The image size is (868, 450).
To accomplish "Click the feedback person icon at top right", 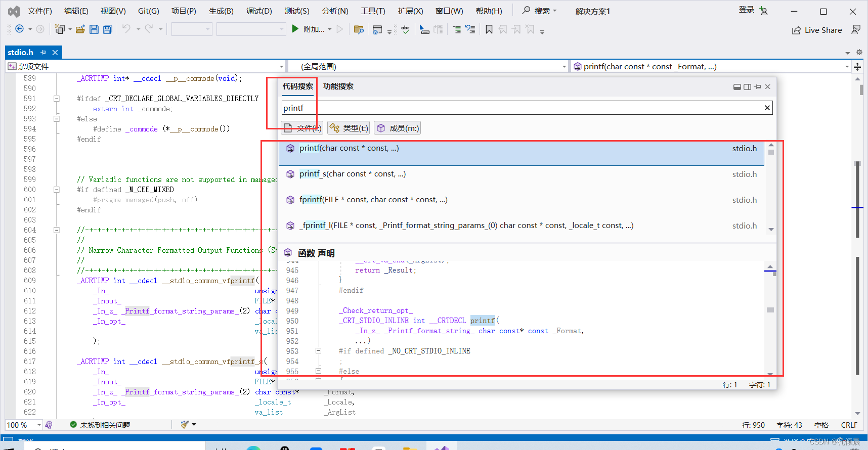I will [x=855, y=30].
